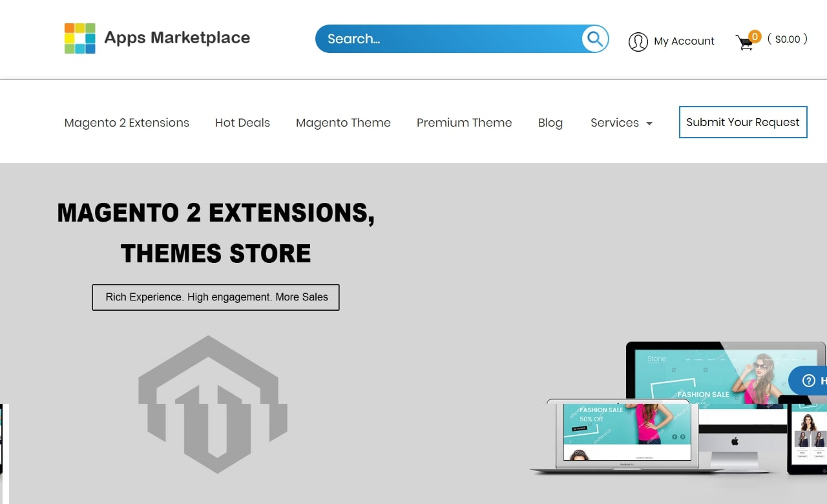827x504 pixels.
Task: Open the Services menu label
Action: pos(614,123)
